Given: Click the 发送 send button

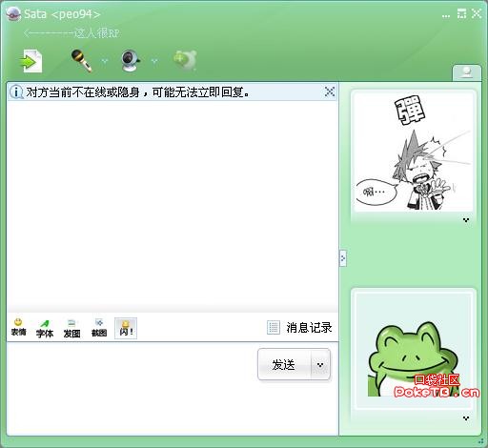Looking at the screenshot, I should click(x=284, y=365).
